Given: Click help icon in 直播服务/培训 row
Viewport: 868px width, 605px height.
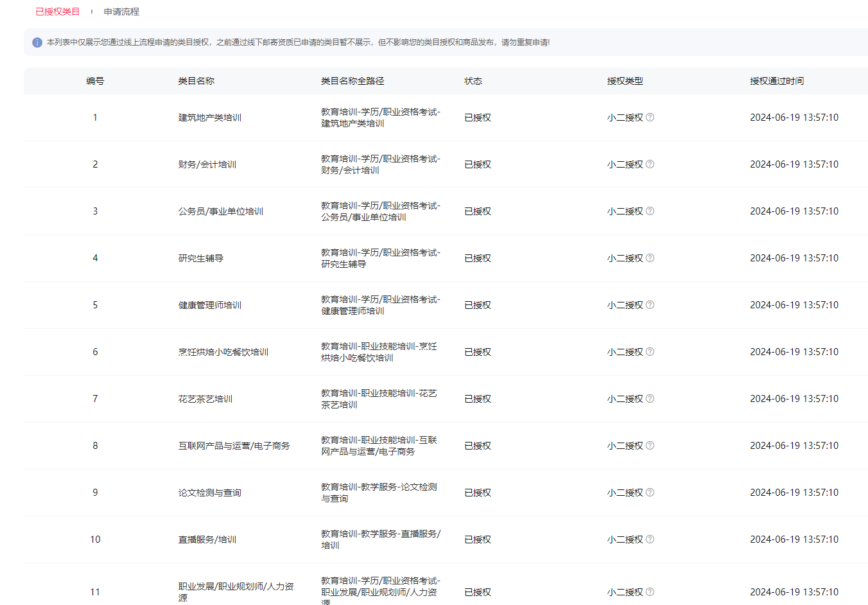Looking at the screenshot, I should pyautogui.click(x=650, y=539).
